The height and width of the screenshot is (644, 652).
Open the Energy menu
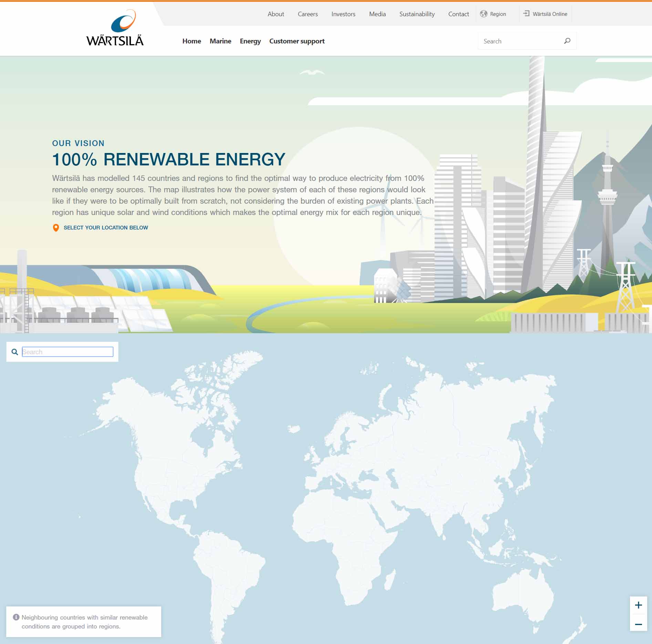pyautogui.click(x=250, y=41)
